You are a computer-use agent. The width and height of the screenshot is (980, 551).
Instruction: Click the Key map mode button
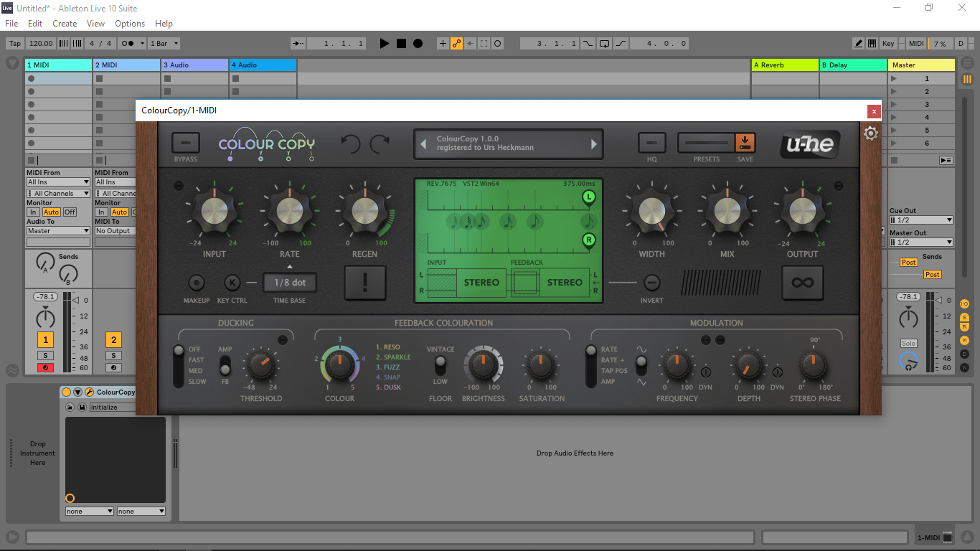coord(888,44)
